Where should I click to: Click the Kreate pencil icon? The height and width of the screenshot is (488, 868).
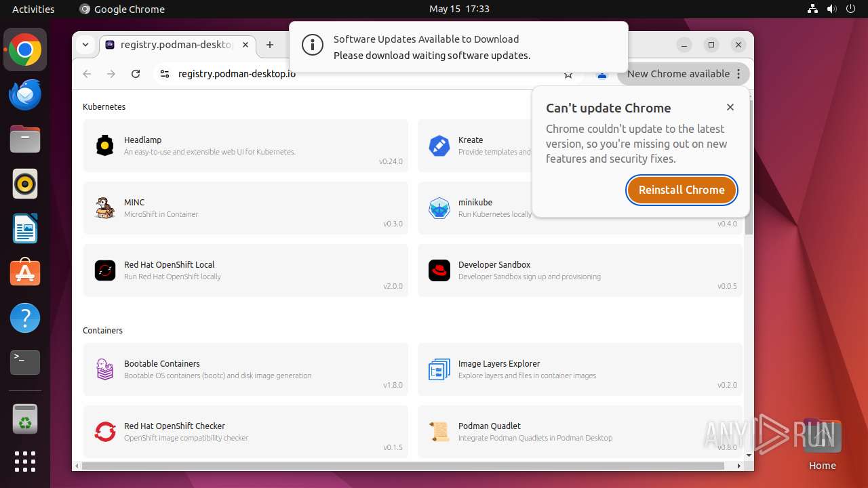click(x=439, y=146)
